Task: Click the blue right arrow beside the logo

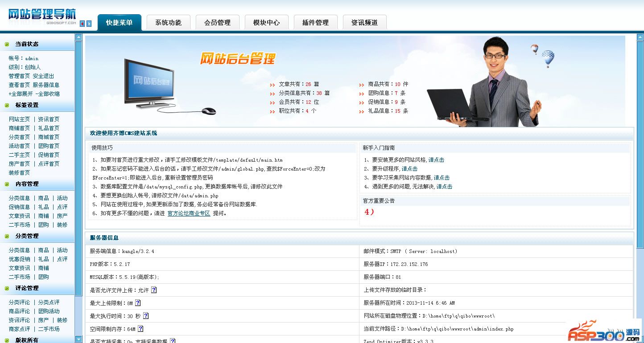Action: [89, 24]
